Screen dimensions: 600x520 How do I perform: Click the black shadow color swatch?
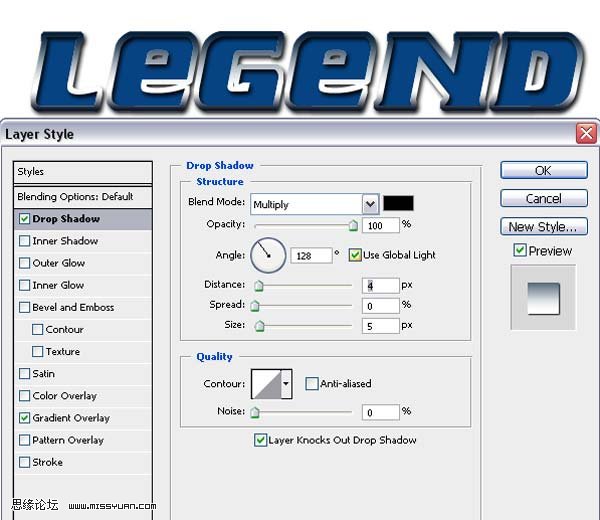click(398, 203)
